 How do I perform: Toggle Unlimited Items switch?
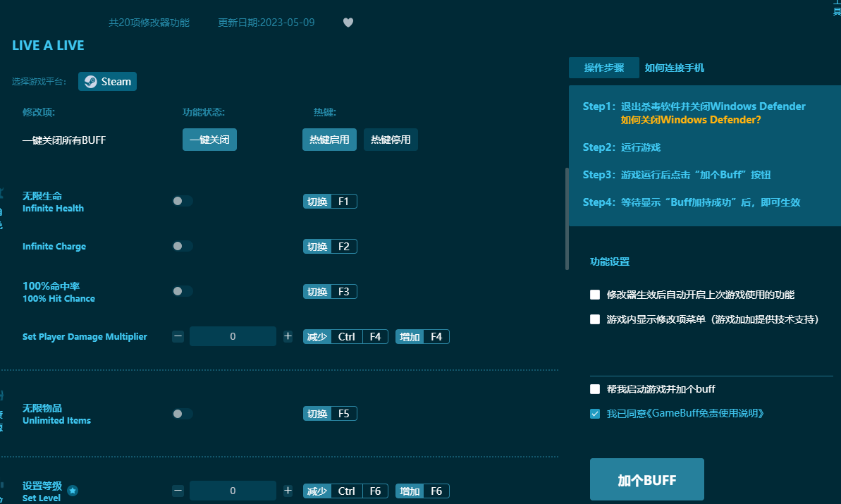tap(183, 413)
